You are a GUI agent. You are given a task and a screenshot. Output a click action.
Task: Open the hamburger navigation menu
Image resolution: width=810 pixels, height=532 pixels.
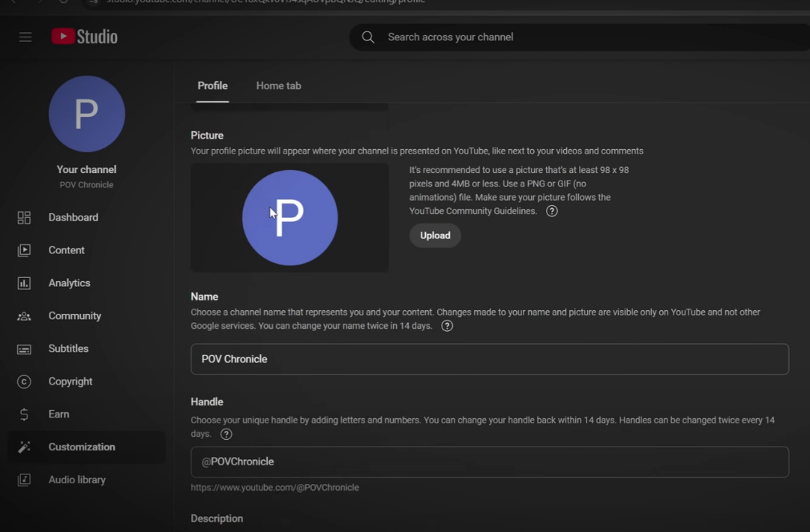click(x=25, y=37)
